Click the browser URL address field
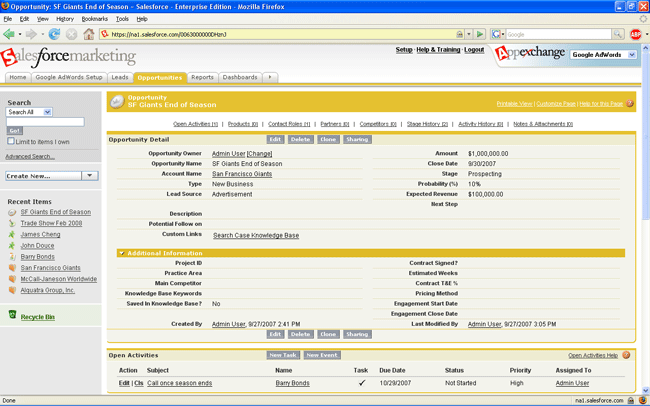This screenshot has width=650, height=406. [282, 34]
